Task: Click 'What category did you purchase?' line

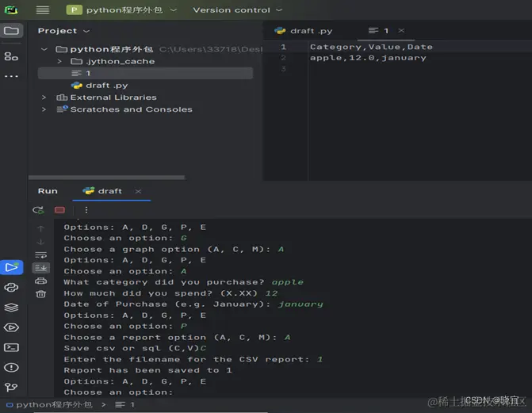Action: [184, 282]
